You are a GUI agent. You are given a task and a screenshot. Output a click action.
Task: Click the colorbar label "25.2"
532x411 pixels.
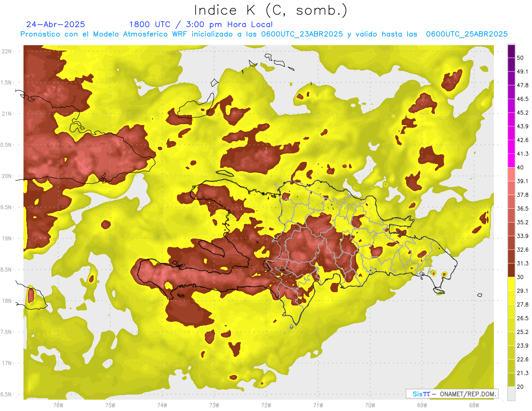(522, 332)
